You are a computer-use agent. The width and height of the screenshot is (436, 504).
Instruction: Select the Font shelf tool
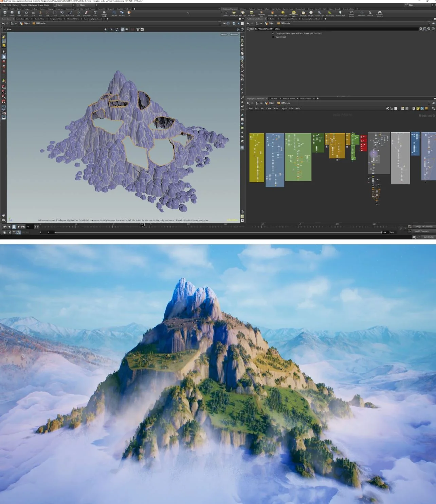tap(95, 13)
